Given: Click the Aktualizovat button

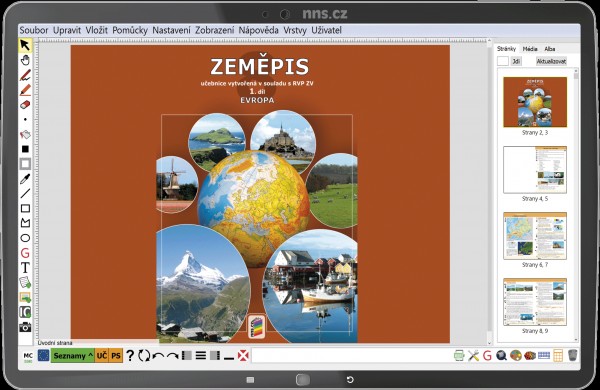Looking at the screenshot, I should pyautogui.click(x=551, y=61).
